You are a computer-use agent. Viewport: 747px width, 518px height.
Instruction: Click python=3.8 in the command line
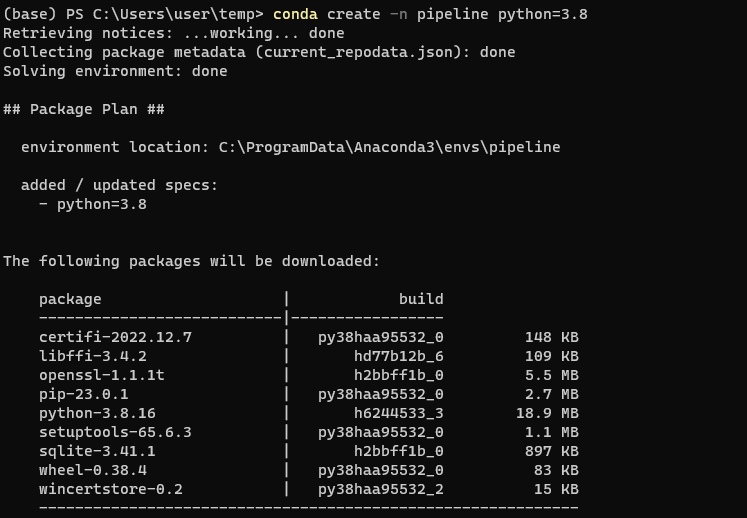point(543,14)
